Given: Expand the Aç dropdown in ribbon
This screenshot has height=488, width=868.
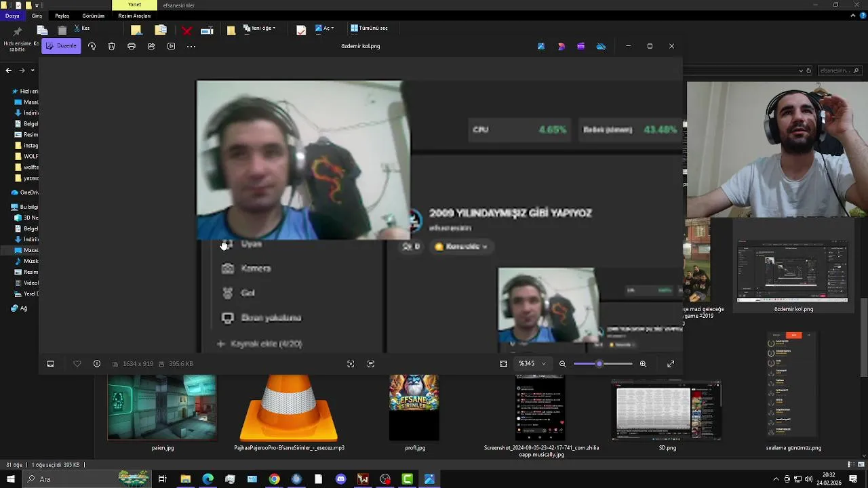Looking at the screenshot, I should click(x=324, y=28).
